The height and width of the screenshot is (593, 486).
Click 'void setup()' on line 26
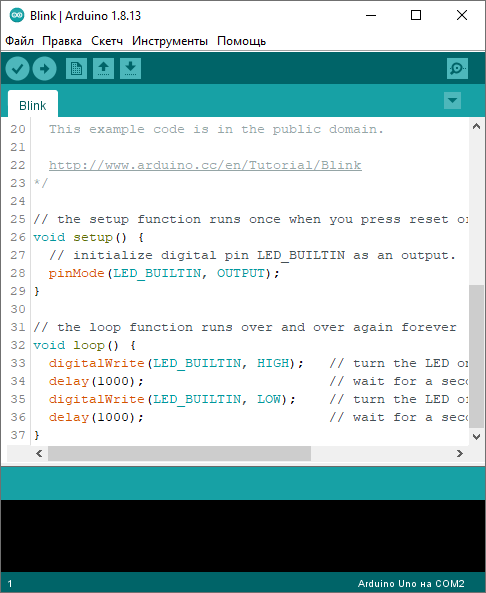pos(79,238)
